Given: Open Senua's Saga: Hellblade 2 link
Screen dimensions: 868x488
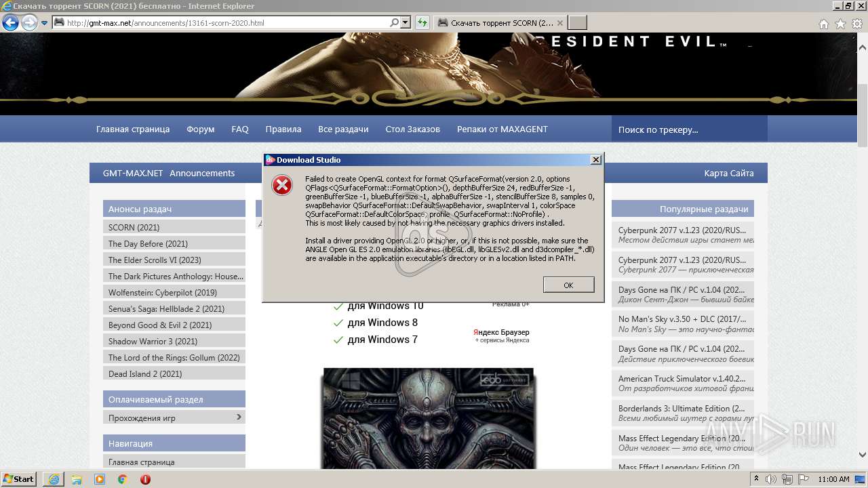Looking at the screenshot, I should 174,308.
